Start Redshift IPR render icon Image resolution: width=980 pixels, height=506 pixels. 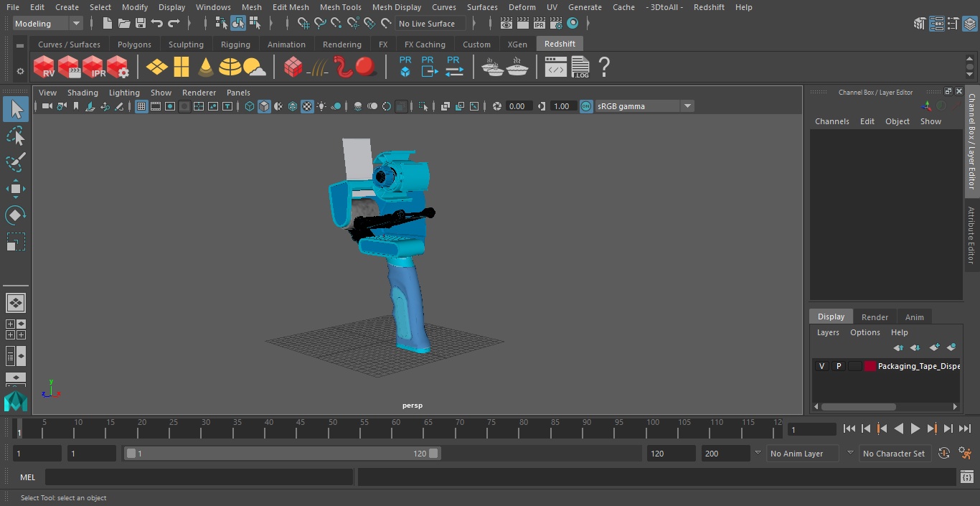(x=93, y=67)
